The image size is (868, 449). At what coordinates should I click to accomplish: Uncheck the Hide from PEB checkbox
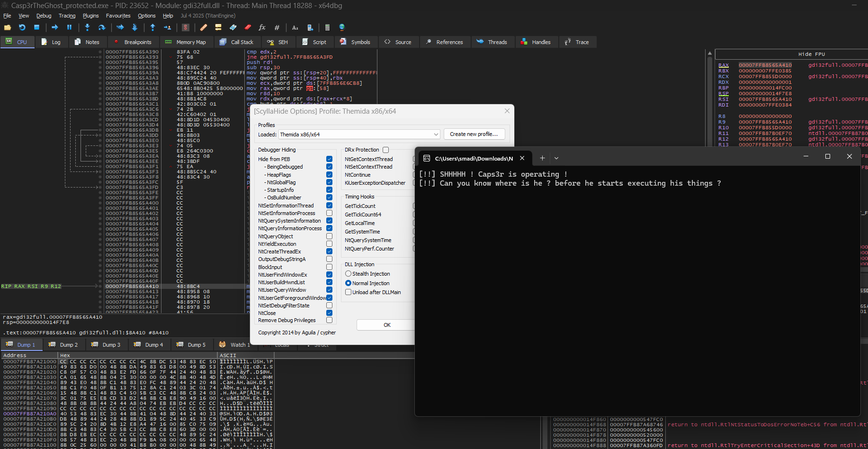tap(329, 159)
